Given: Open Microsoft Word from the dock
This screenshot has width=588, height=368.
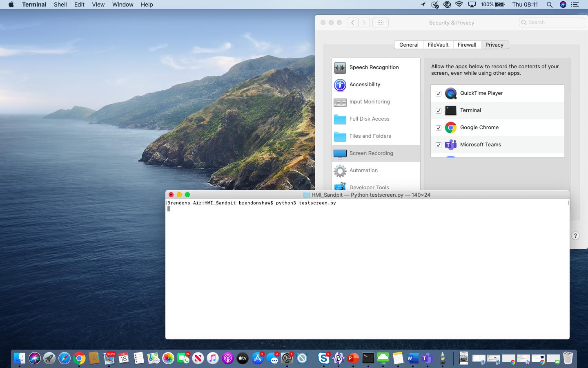Looking at the screenshot, I should [x=413, y=359].
